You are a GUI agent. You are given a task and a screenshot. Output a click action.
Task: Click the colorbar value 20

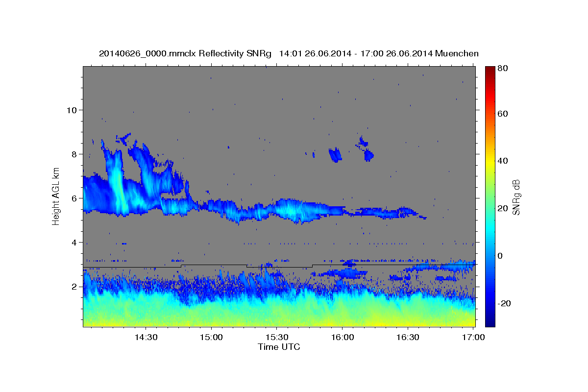503,208
